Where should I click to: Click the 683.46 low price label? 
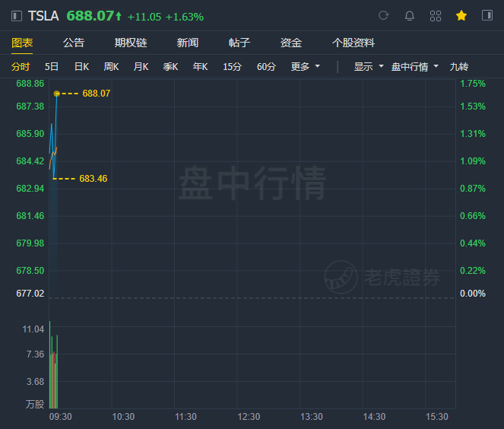click(x=94, y=179)
